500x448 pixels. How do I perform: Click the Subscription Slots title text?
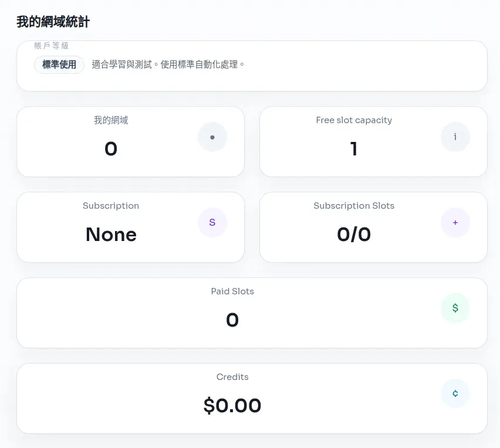tap(354, 206)
